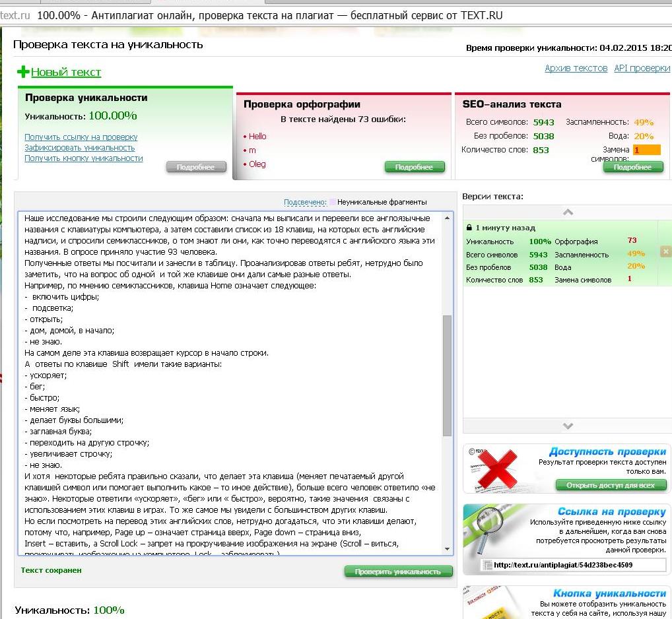Viewport: 672px width, 619px height.
Task: Click the 853 Количество слов value in SEO panel
Action: 541,150
